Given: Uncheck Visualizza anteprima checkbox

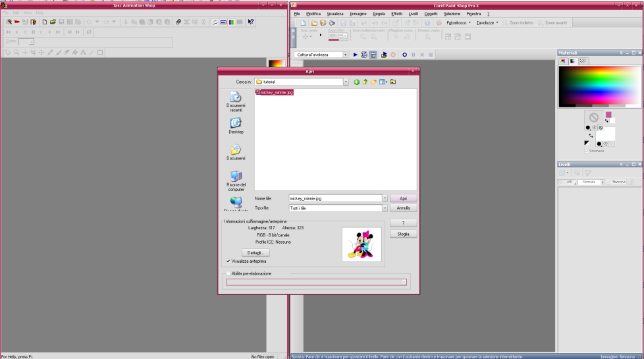Looking at the screenshot, I should [x=228, y=262].
